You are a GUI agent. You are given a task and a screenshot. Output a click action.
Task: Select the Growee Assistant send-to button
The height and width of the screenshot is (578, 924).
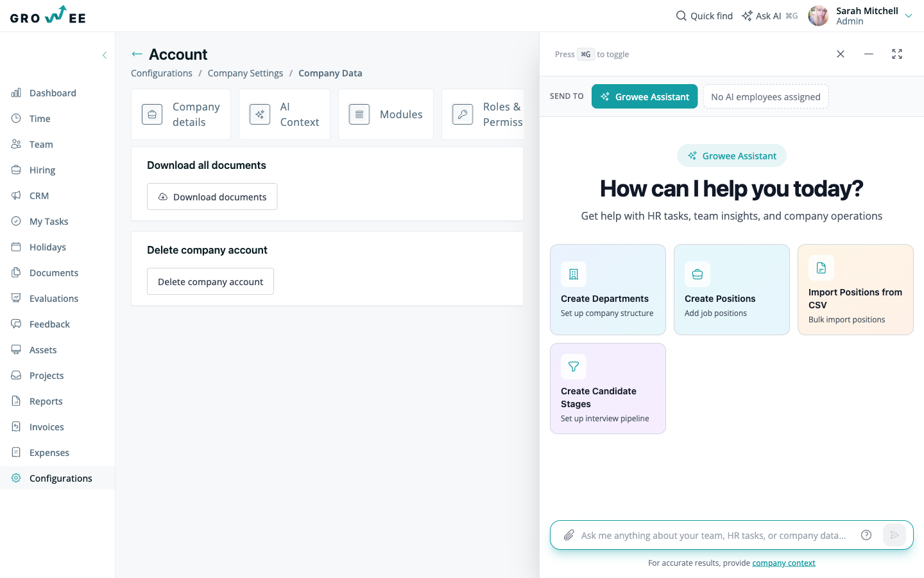(x=644, y=96)
